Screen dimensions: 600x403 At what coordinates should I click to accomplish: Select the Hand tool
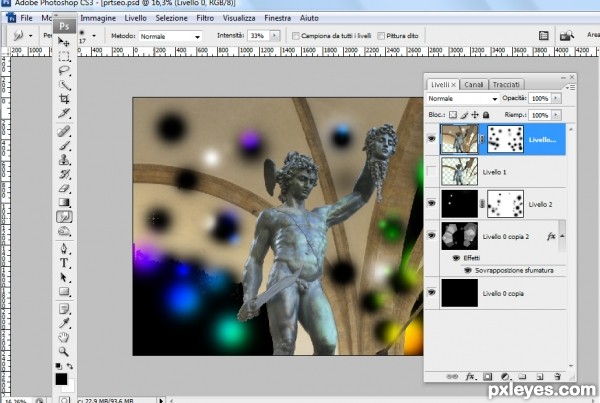click(64, 338)
